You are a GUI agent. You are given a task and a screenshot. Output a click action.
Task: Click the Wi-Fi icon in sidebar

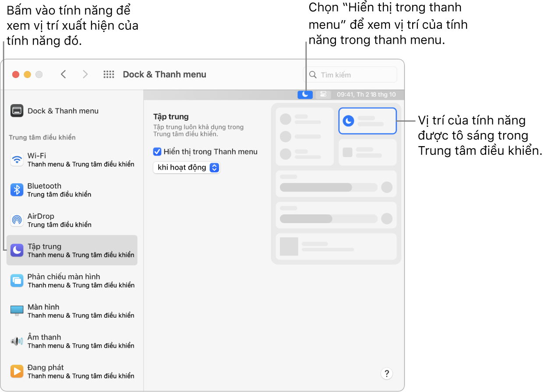point(17,160)
